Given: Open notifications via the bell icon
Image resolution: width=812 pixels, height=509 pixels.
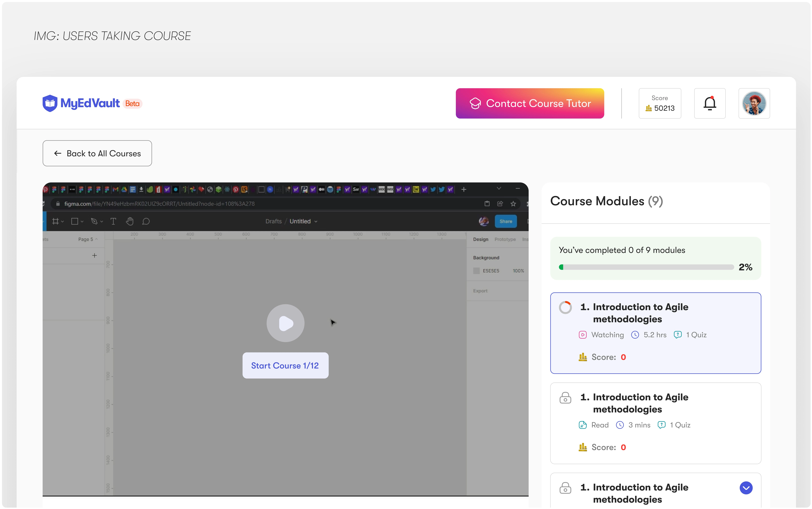Looking at the screenshot, I should 709,103.
